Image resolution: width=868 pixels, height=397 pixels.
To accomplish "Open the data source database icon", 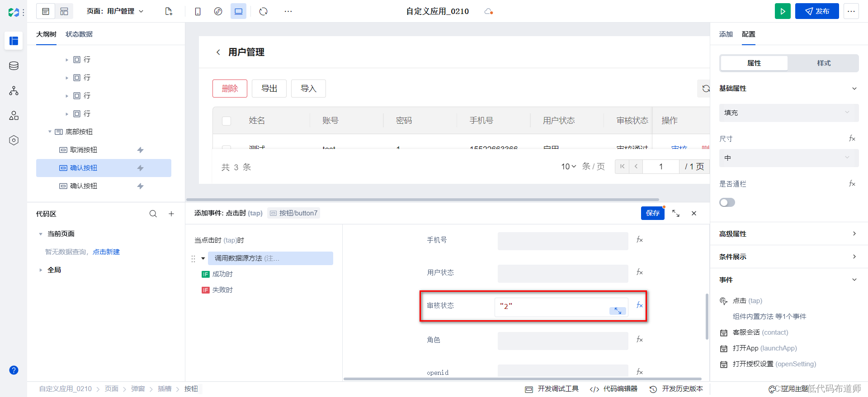I will (x=14, y=66).
